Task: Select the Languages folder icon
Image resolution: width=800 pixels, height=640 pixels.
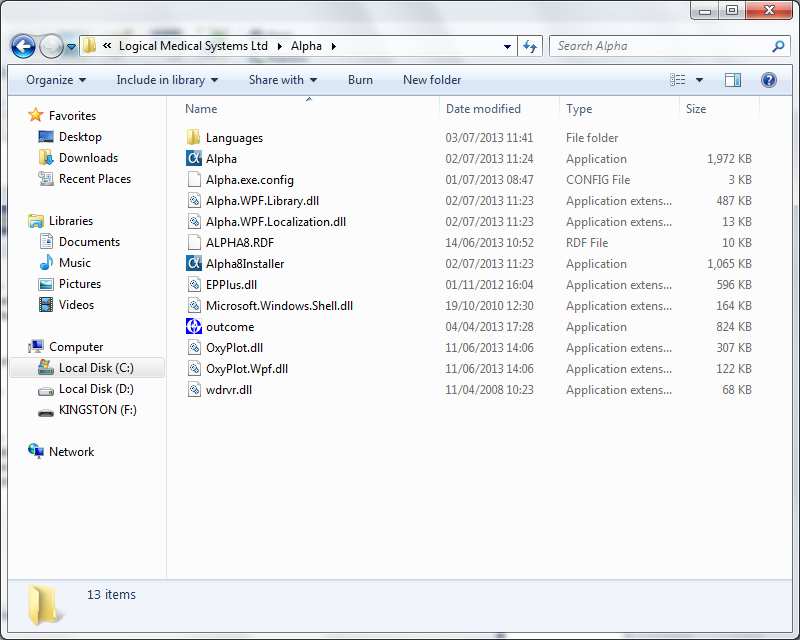Action: [194, 137]
